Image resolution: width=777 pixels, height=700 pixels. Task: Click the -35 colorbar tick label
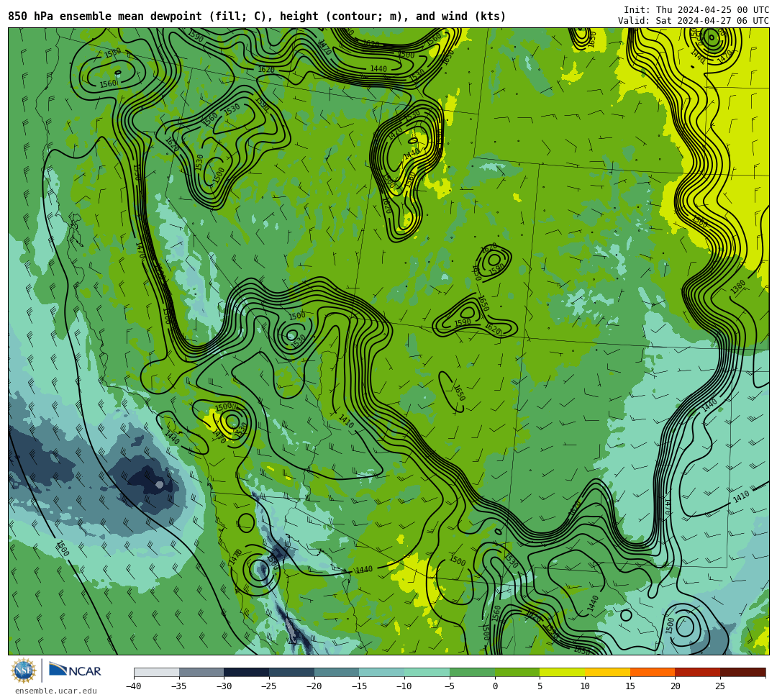179,686
